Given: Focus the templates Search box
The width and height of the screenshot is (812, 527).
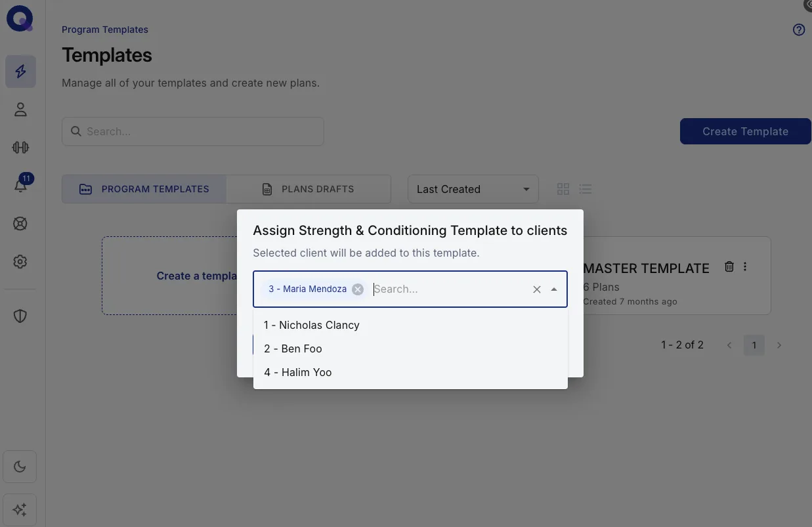Looking at the screenshot, I should click(x=193, y=131).
